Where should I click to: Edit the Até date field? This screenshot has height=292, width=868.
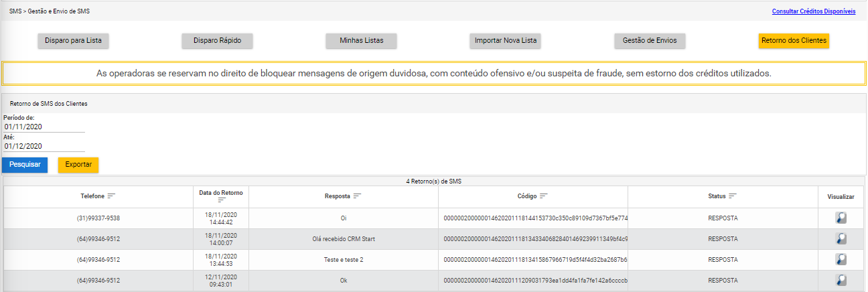[44, 146]
